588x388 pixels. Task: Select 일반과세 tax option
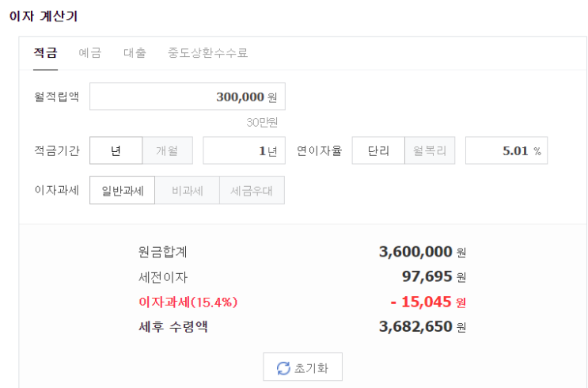122,190
